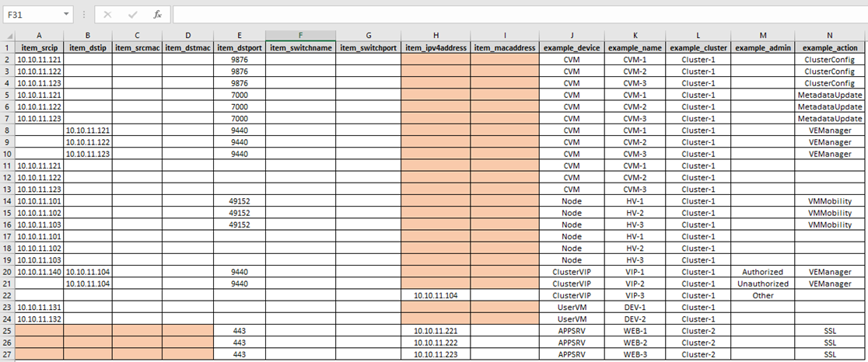
Task: Select MetadataUpdate cell in row 6
Action: tap(831, 106)
